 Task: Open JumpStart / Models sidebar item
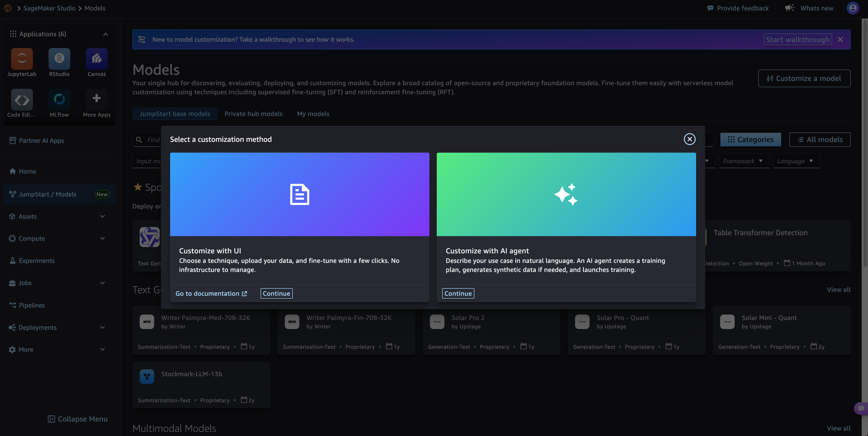click(59, 194)
